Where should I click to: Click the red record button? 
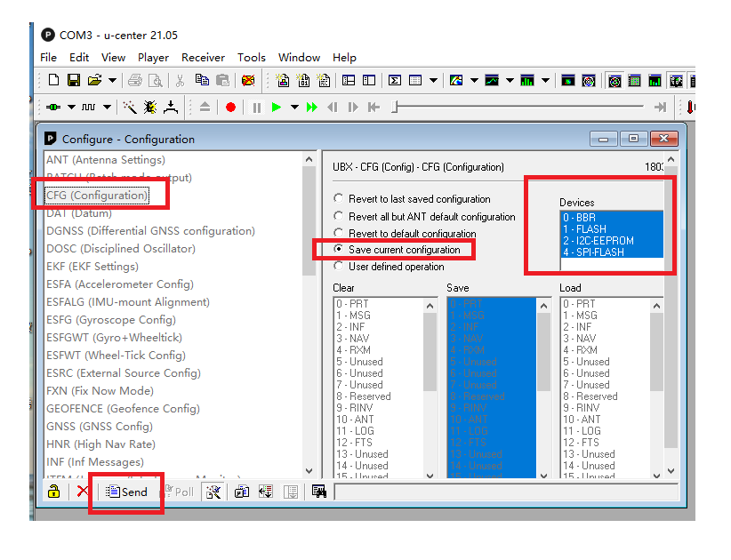click(x=230, y=108)
